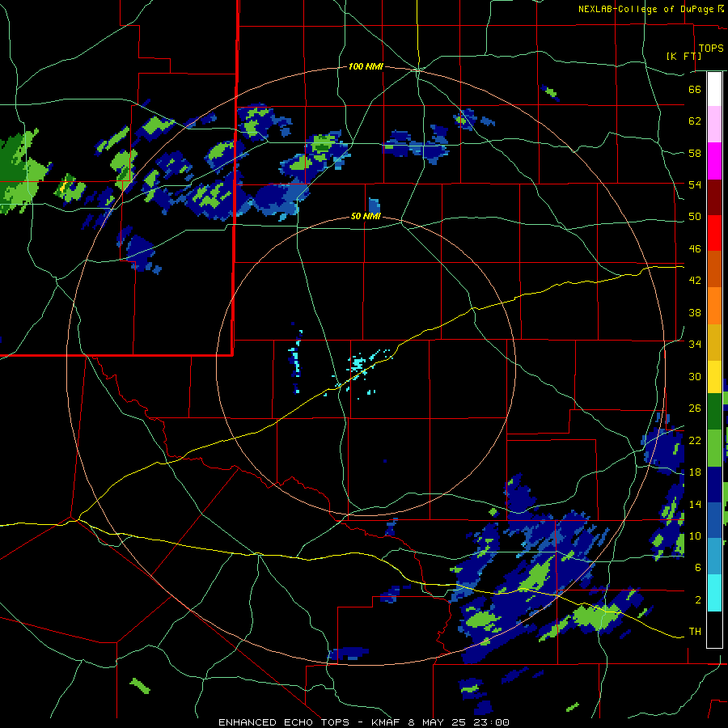Click the 100 NMI range ring label

coord(366,66)
